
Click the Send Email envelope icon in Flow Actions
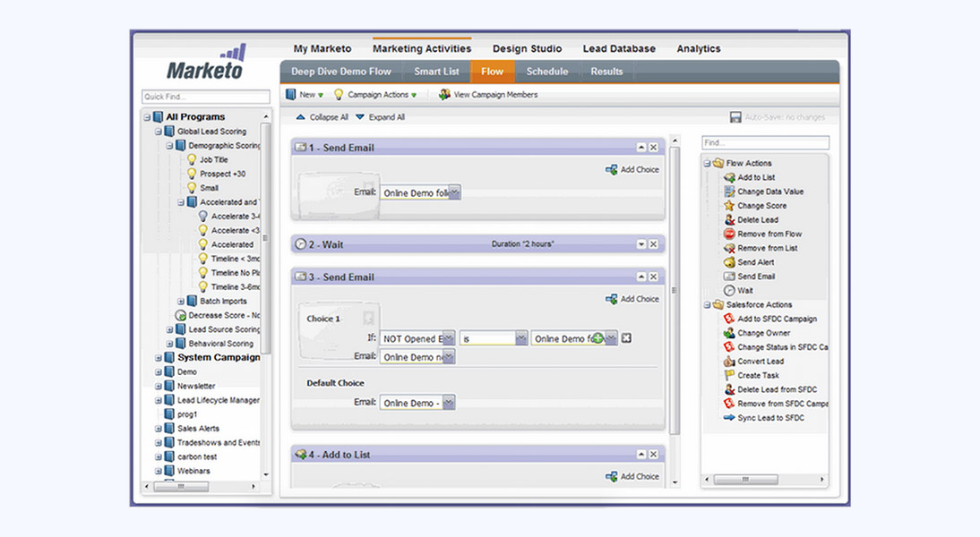click(x=729, y=276)
